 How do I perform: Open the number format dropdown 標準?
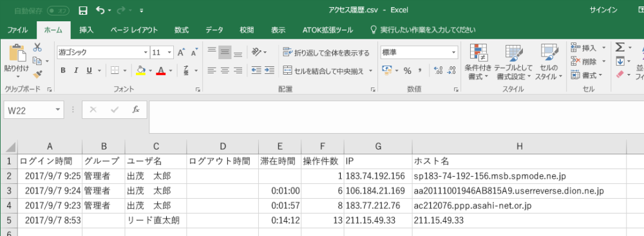tap(454, 53)
